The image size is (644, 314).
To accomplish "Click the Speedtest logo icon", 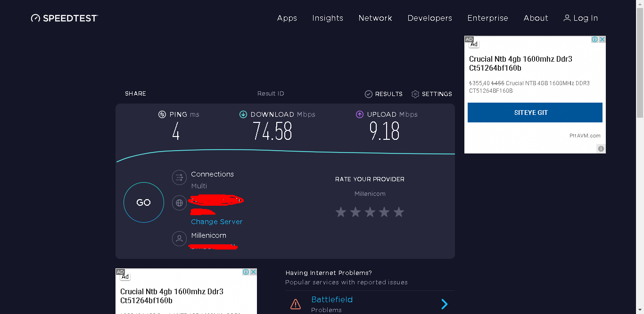I will coord(35,18).
